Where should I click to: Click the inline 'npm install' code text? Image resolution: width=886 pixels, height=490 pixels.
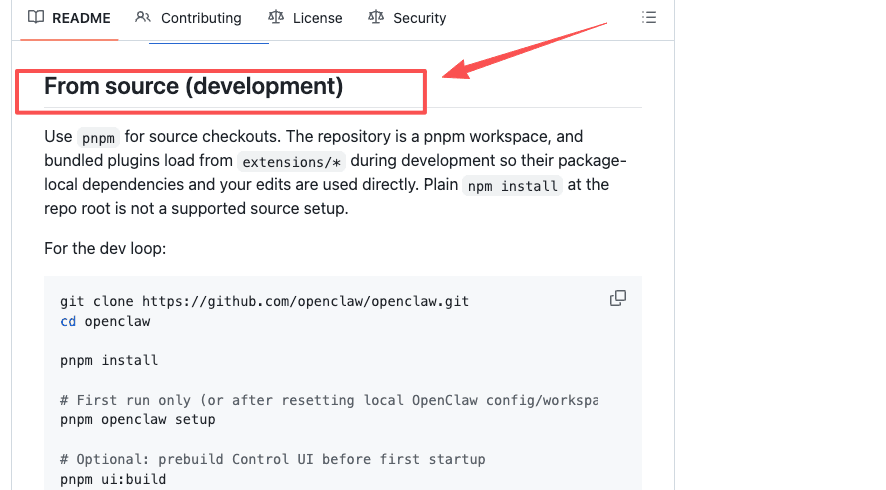tap(513, 186)
